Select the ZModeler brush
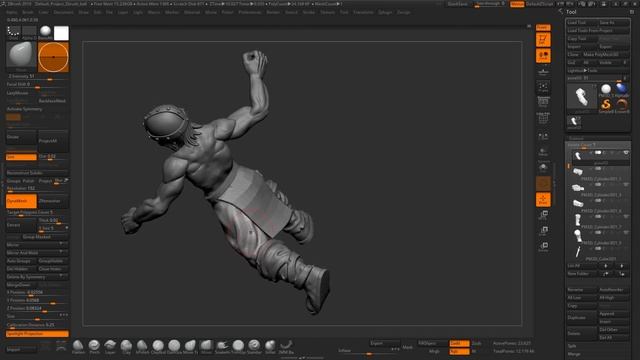Image resolution: width=640 pixels, height=360 pixels. (286, 347)
